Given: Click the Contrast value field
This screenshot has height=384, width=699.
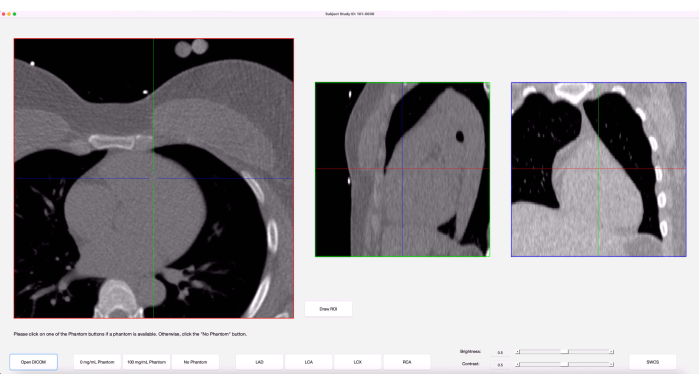Looking at the screenshot, I should [x=500, y=365].
